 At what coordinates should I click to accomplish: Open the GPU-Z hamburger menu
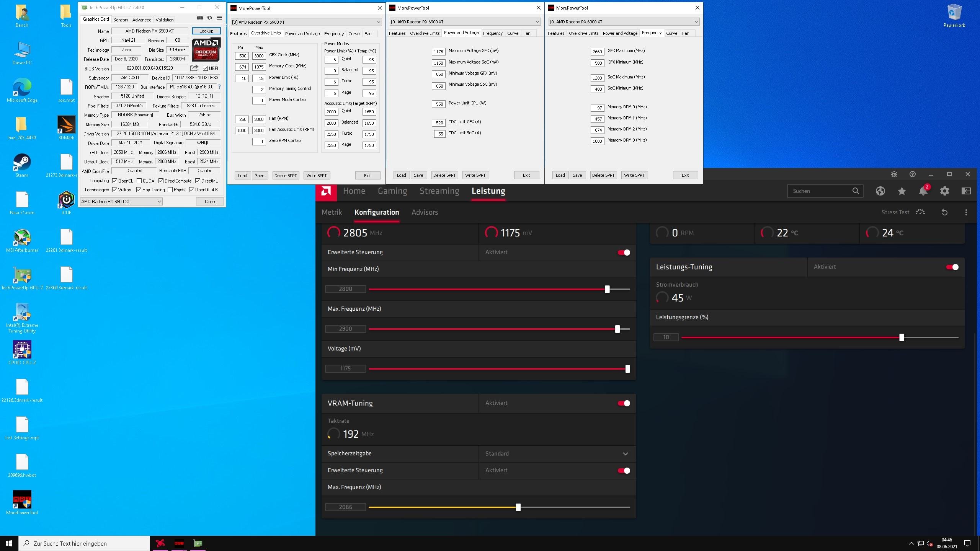tap(219, 18)
